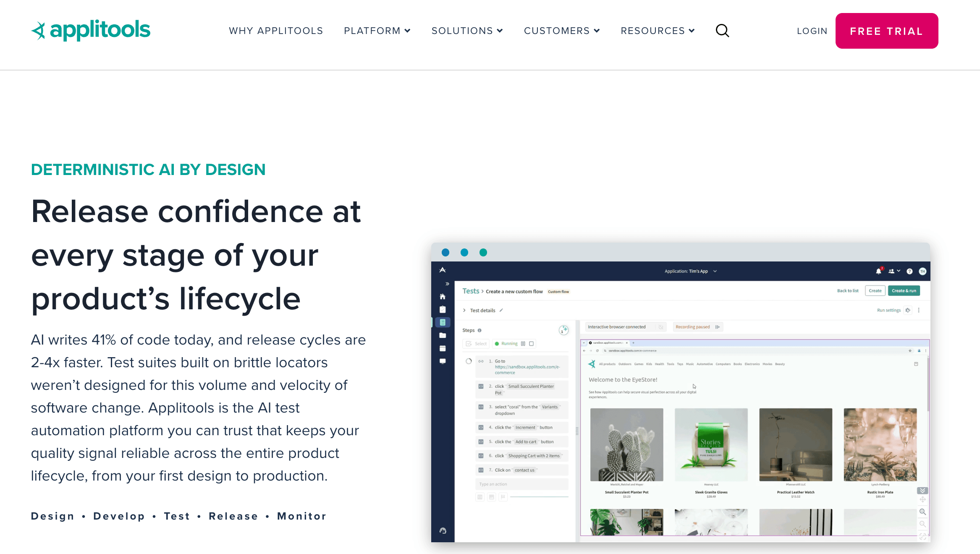Click the Back to list link
The width and height of the screenshot is (980, 554).
(x=848, y=290)
